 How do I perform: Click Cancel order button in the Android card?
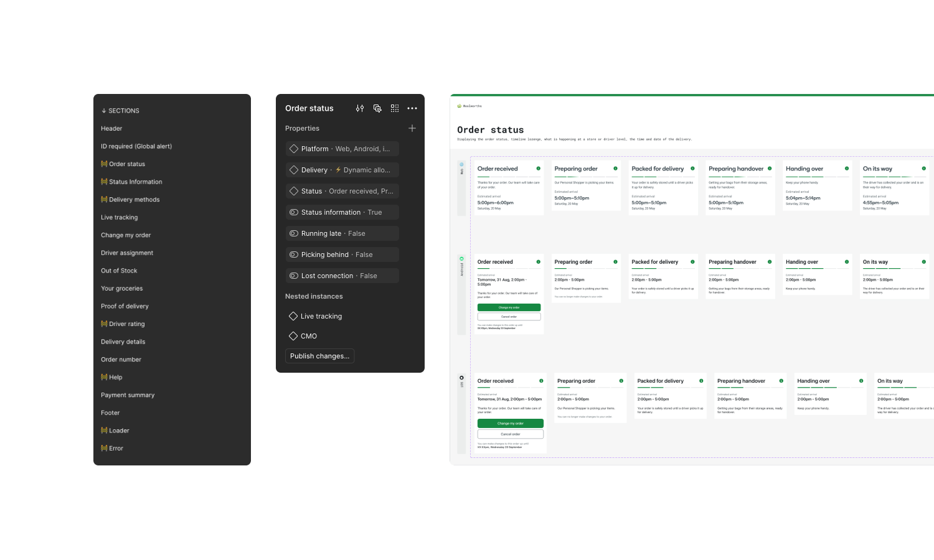[509, 317]
